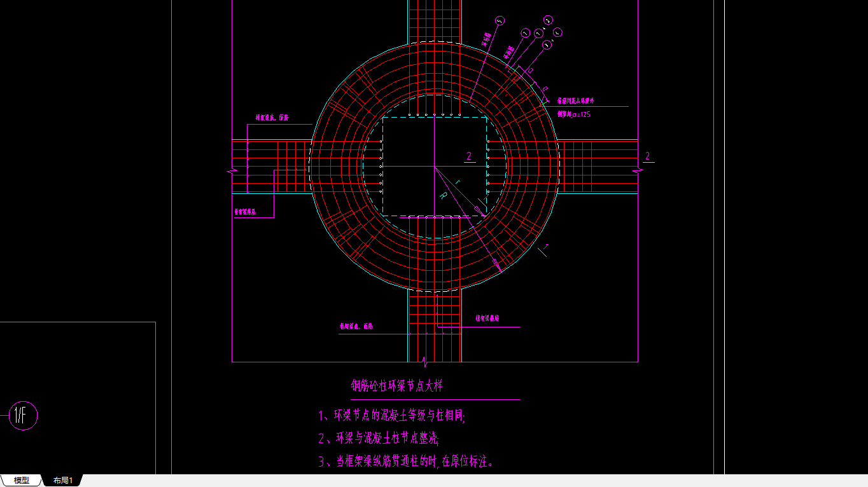This screenshot has width=868, height=487.
Task: Select the radius label R inside the column
Action: (443, 197)
